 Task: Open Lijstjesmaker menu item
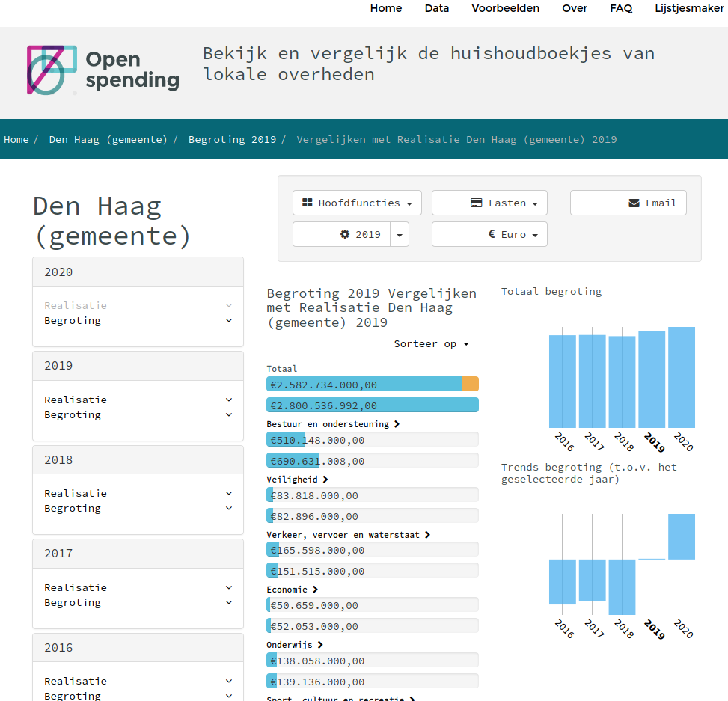point(689,8)
